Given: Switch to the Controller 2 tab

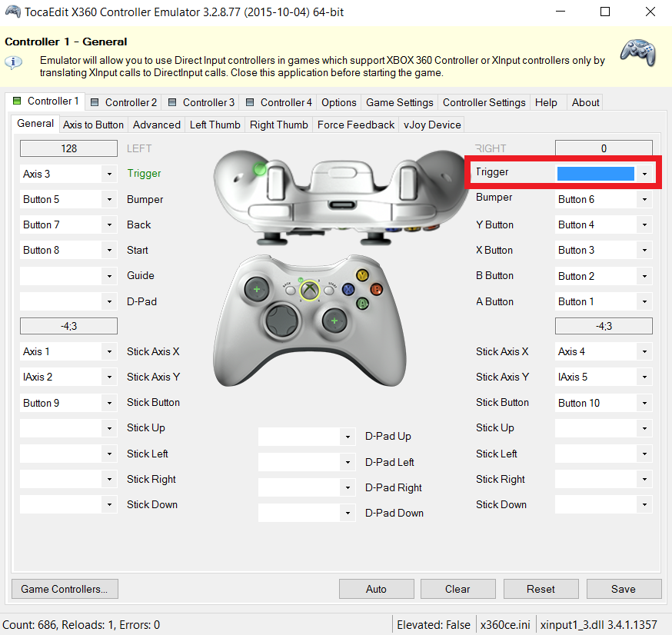Looking at the screenshot, I should click(124, 102).
